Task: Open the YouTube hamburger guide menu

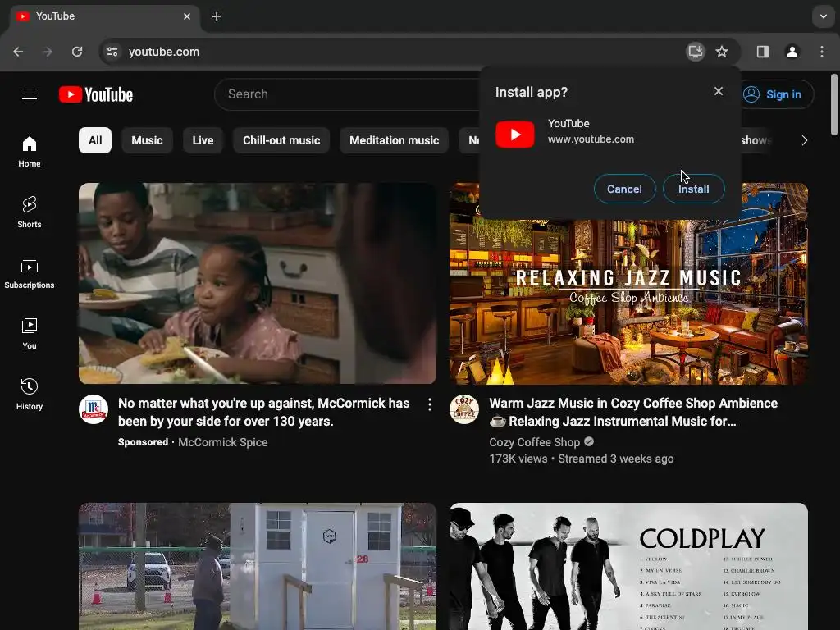Action: (30, 94)
